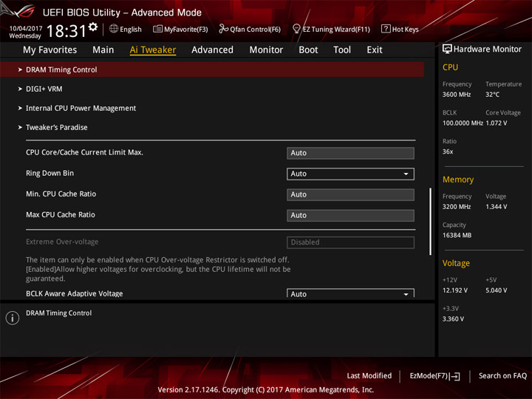This screenshot has height=399, width=532.
Task: Click Last Modified at bottom
Action: [x=369, y=376]
